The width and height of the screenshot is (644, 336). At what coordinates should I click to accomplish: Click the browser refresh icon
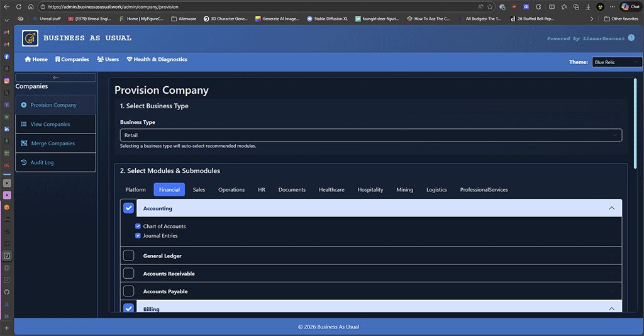pyautogui.click(x=18, y=6)
